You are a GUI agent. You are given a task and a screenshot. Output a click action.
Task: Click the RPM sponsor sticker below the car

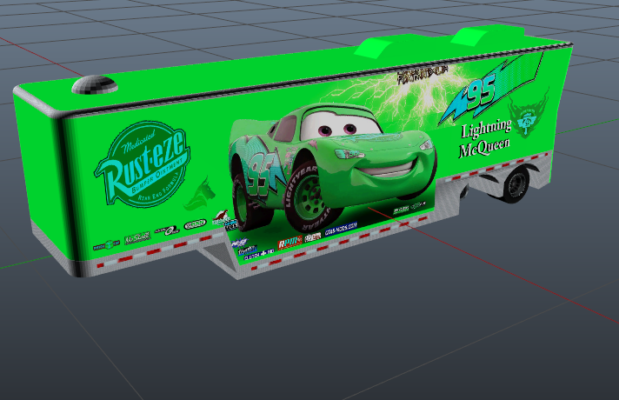(x=290, y=242)
